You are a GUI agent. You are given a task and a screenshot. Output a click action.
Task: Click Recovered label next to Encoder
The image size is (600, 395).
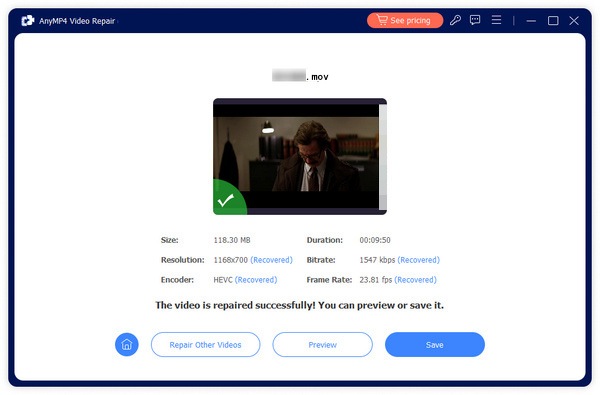pos(256,280)
